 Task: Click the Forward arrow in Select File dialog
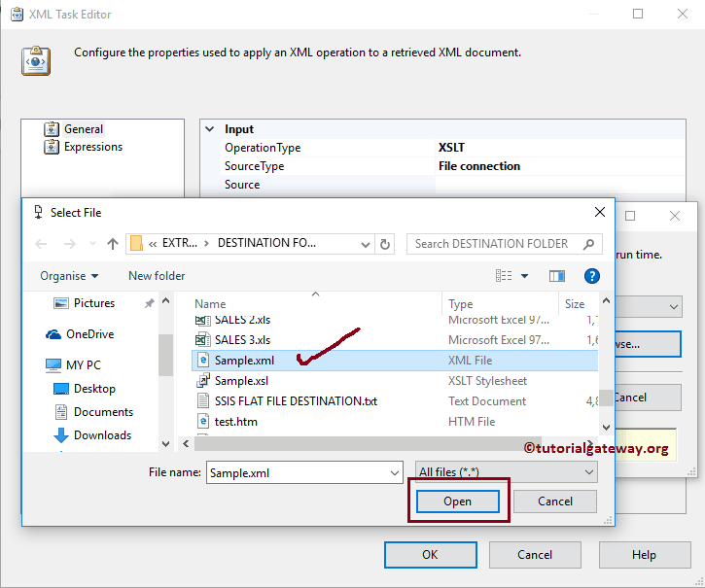coord(70,244)
